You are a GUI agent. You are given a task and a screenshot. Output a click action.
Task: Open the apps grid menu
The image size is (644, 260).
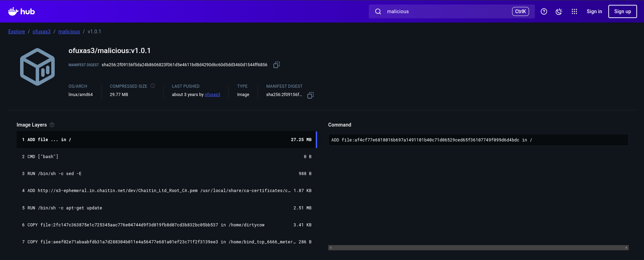(x=574, y=11)
